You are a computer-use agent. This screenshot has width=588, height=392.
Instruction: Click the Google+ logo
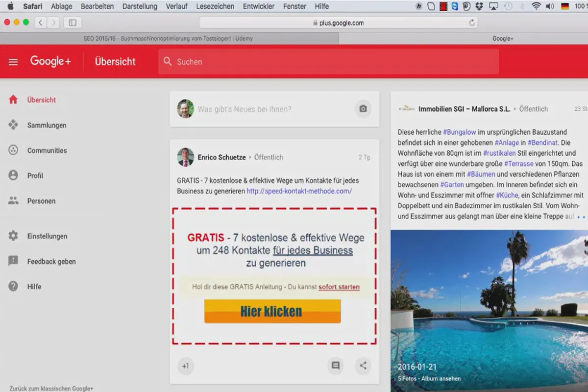tap(50, 61)
